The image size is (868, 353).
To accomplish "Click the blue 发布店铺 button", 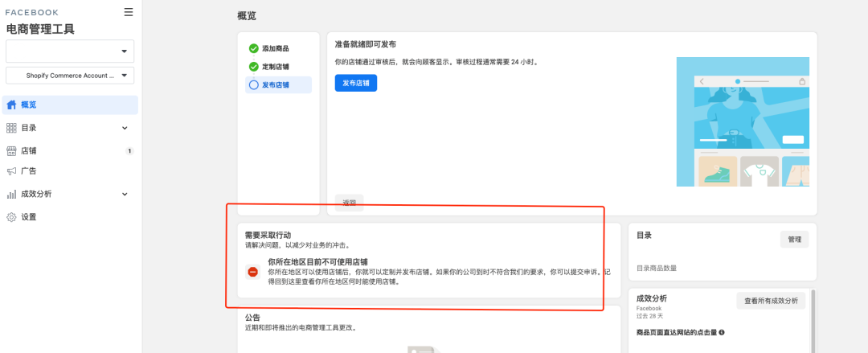I will [356, 83].
